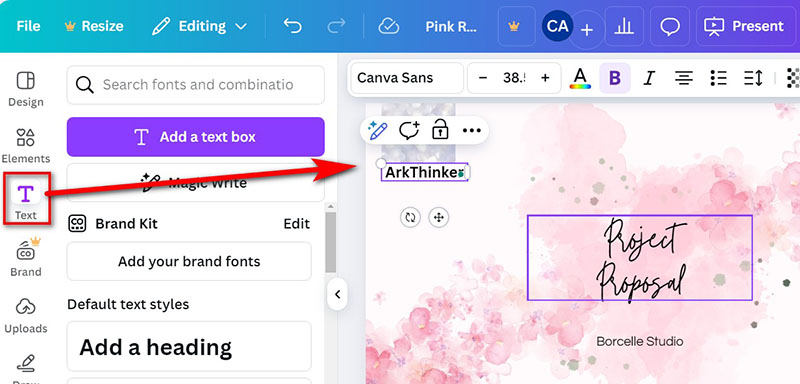800x384 pixels.
Task: Start presentation with Present button
Action: click(x=744, y=26)
